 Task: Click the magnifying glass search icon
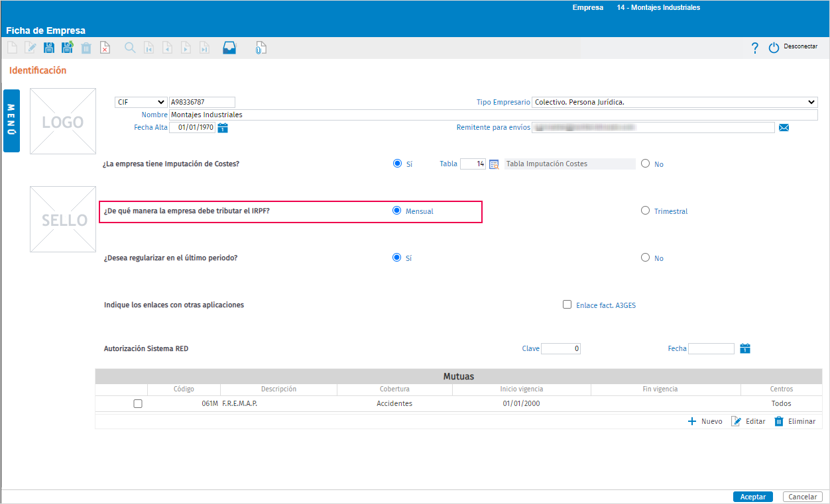[130, 48]
